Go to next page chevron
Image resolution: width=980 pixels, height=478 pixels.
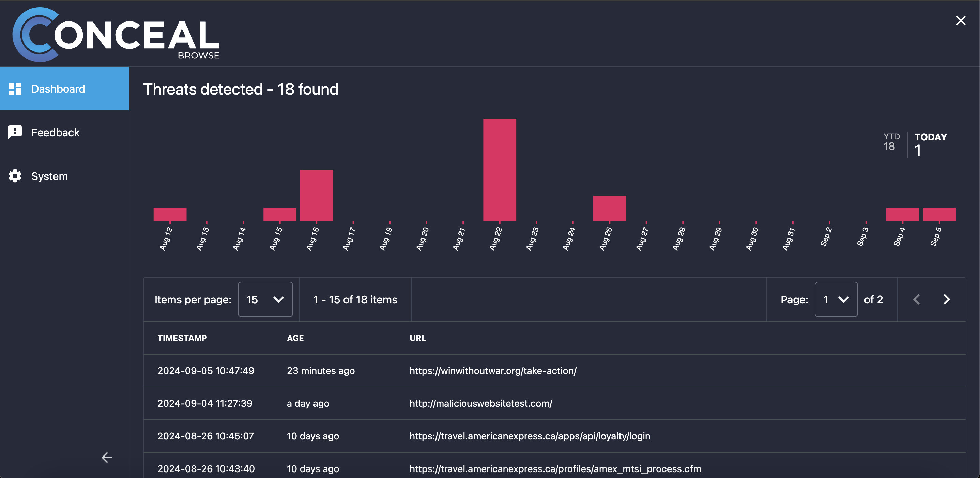[x=947, y=299]
